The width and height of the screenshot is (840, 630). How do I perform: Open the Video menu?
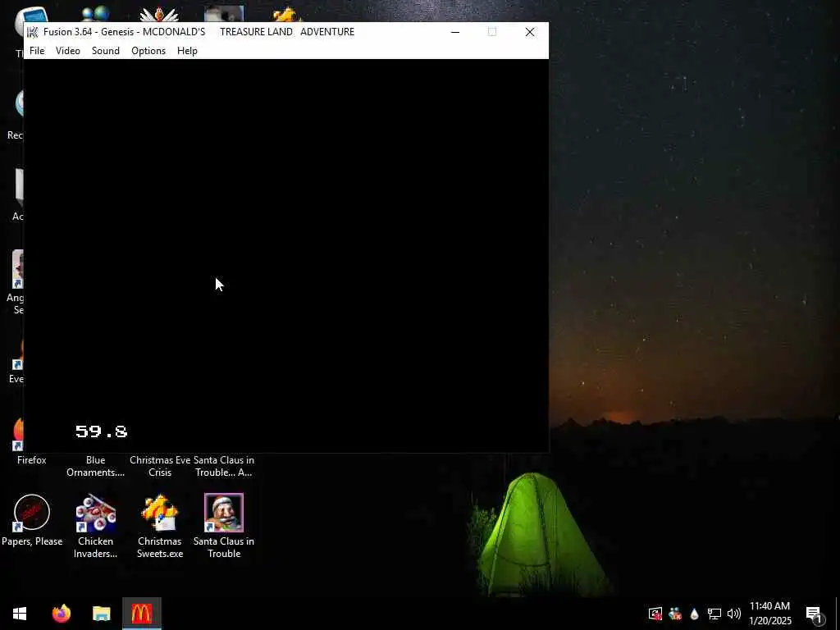pos(68,51)
